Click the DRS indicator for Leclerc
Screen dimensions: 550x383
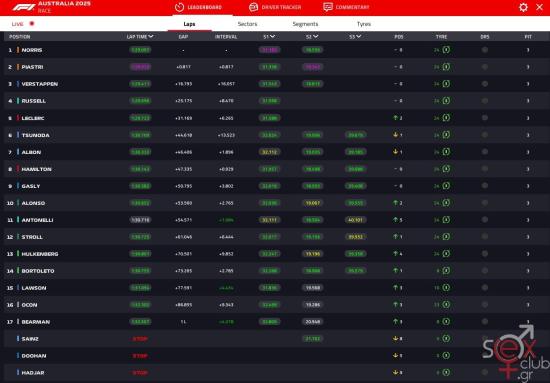[x=485, y=118]
